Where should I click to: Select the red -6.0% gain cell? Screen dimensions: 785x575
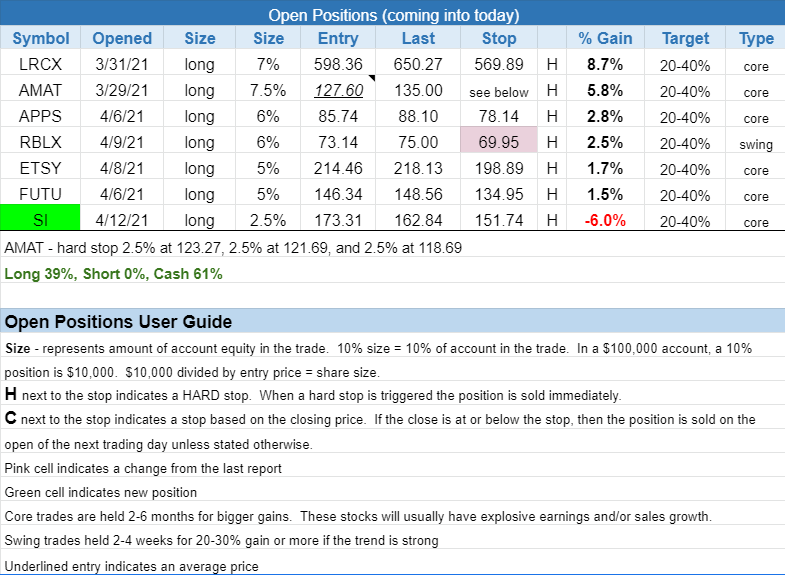[x=605, y=220]
